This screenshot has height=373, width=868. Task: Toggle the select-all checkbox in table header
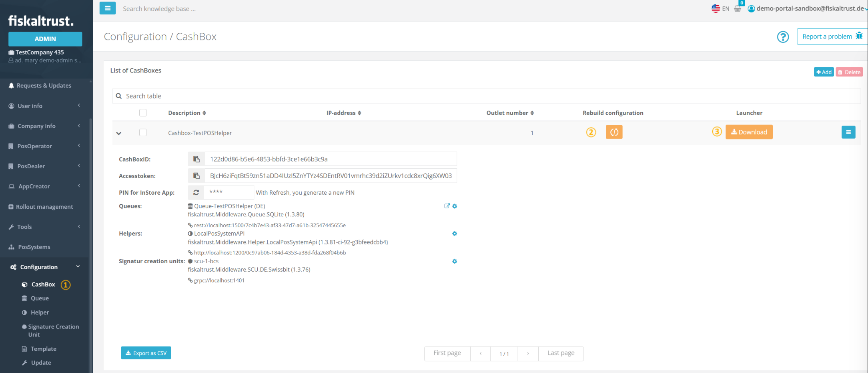click(x=143, y=113)
